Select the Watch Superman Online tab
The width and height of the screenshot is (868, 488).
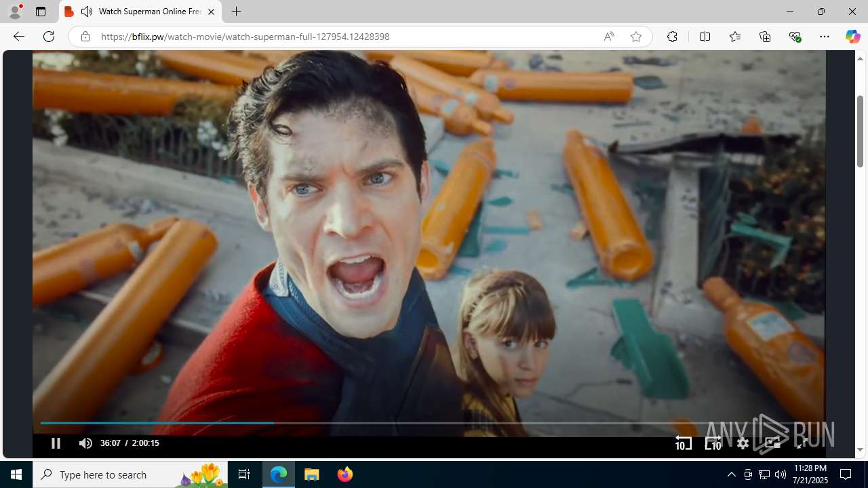(x=140, y=12)
